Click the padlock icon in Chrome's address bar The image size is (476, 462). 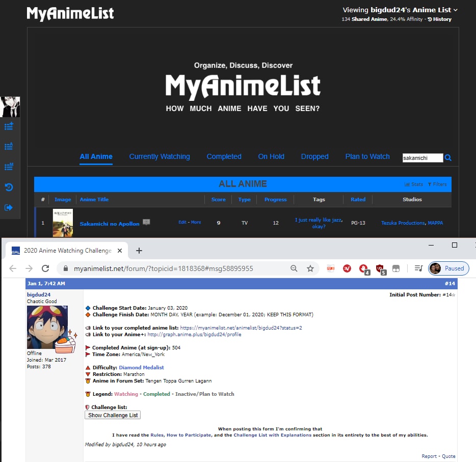[66, 268]
